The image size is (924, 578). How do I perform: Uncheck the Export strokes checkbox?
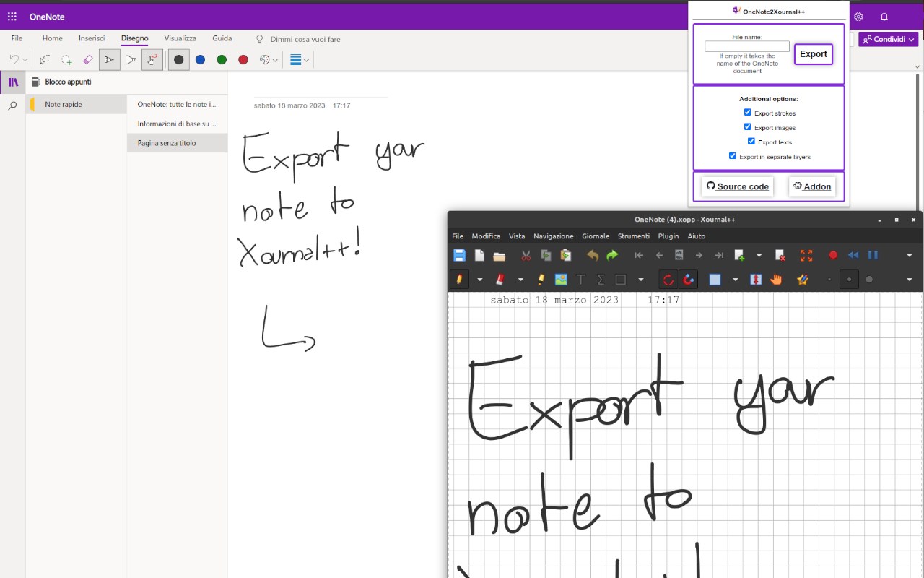coord(748,112)
